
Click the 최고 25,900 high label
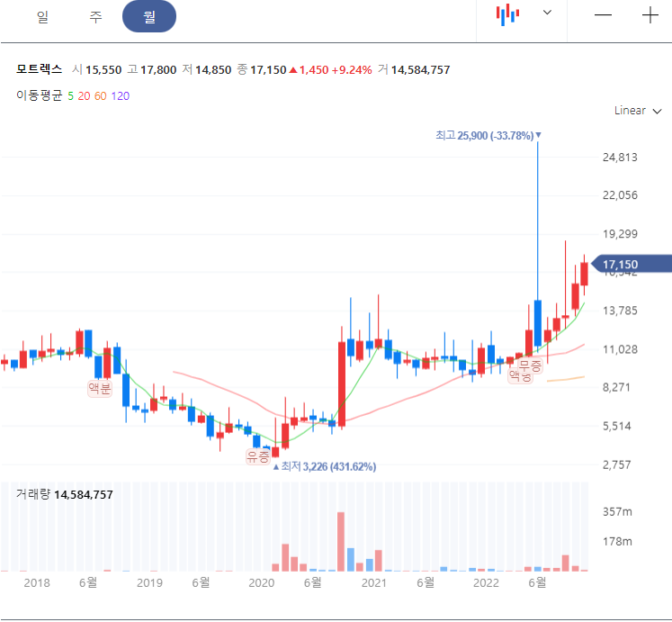[x=488, y=136]
